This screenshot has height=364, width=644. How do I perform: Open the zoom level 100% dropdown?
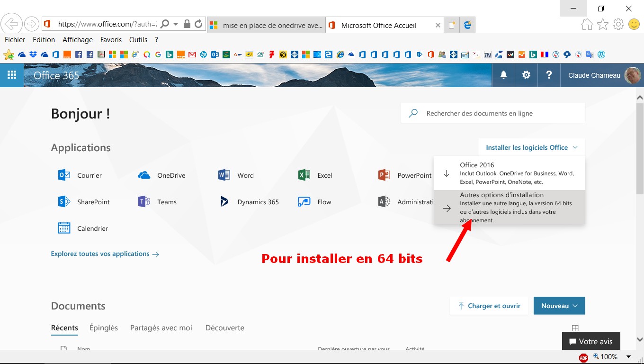629,357
